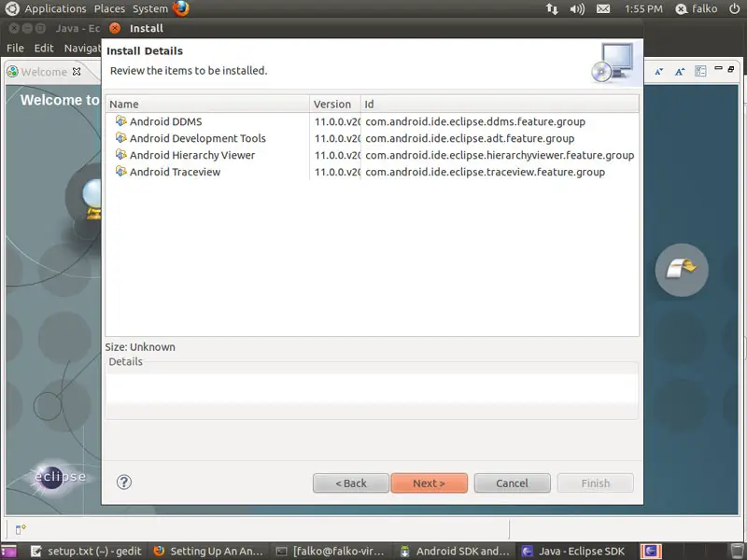The height and width of the screenshot is (560, 747).
Task: Click com.android.ide.eclipse.adt.feature.group id text
Action: tap(470, 138)
